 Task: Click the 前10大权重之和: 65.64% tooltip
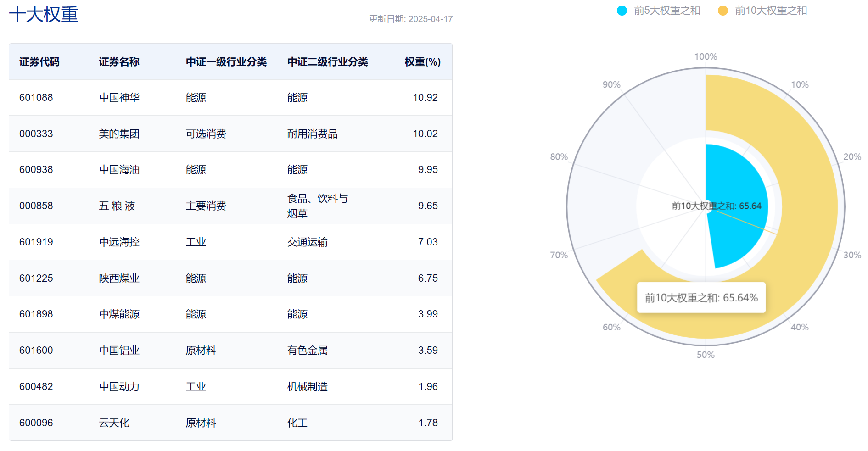(x=701, y=298)
